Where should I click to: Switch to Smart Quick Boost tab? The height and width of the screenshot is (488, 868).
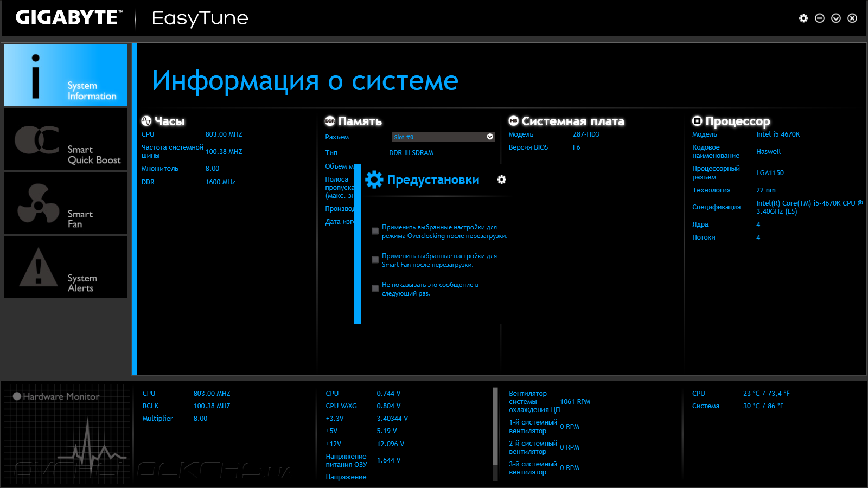pyautogui.click(x=66, y=139)
